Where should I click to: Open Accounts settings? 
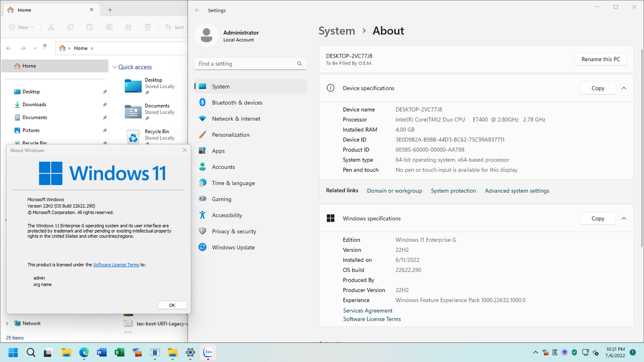pyautogui.click(x=251, y=167)
